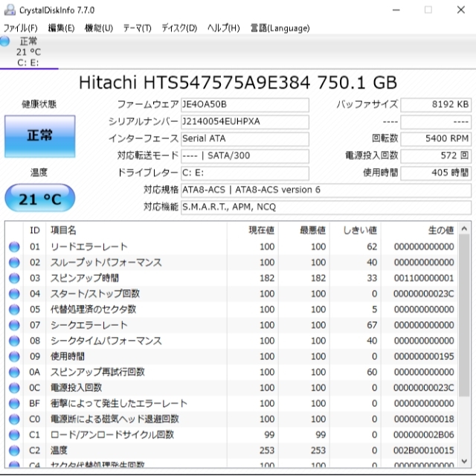Select the C: E: disk tab with status orb

click(28, 51)
